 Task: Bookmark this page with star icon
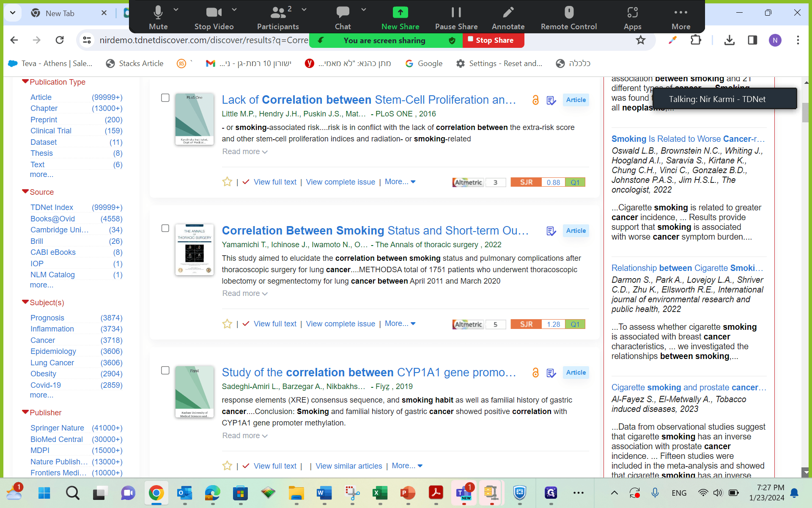(641, 40)
